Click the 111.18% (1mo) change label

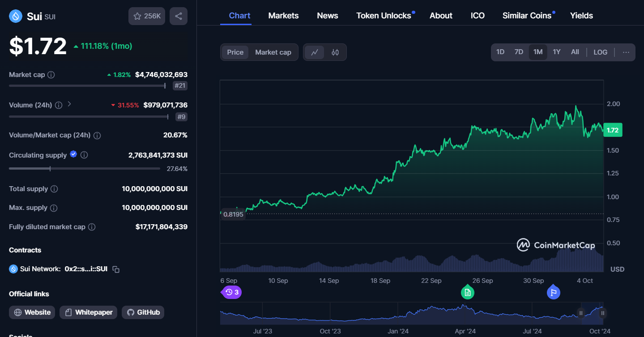[x=103, y=46]
